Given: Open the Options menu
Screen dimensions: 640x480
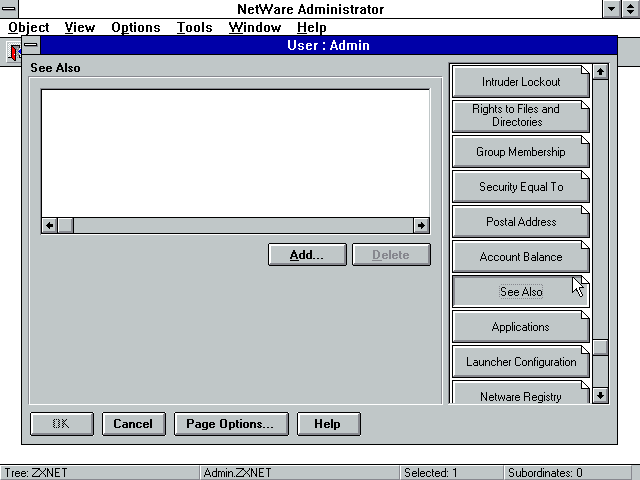Looking at the screenshot, I should click(136, 27).
